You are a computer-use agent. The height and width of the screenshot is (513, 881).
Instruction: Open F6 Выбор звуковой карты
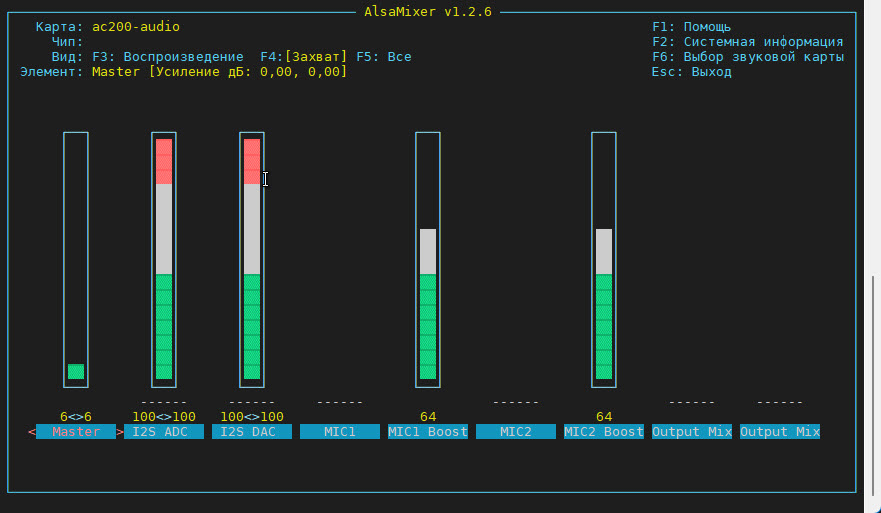(747, 57)
